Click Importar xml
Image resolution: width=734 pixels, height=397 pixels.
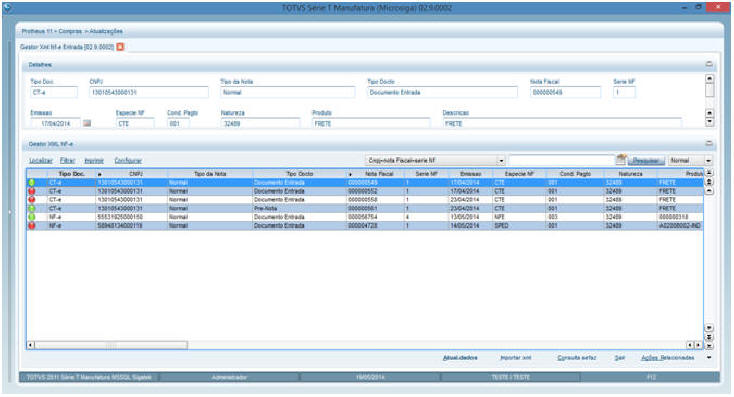[x=515, y=358]
